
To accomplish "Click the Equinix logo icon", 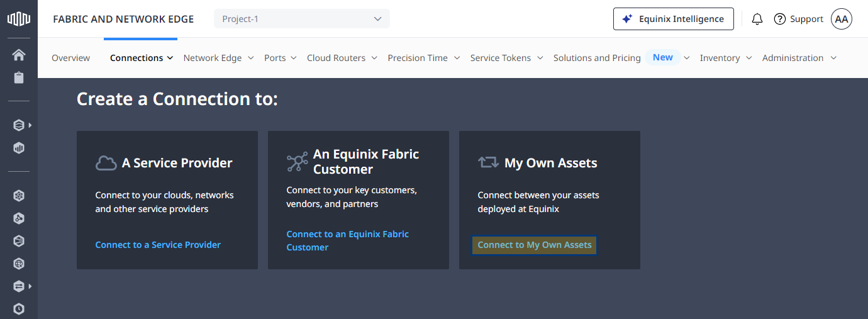I will tap(19, 19).
